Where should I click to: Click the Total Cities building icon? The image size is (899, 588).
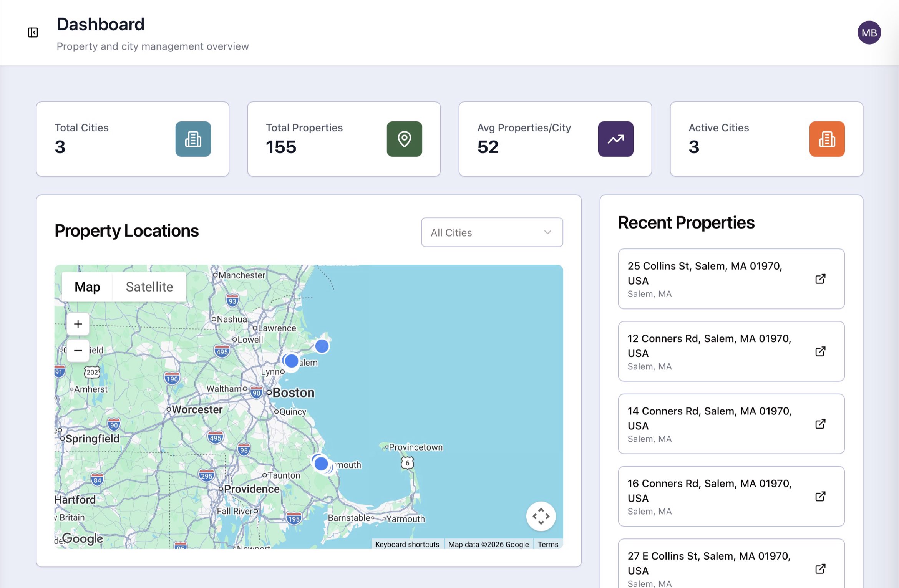(x=193, y=139)
